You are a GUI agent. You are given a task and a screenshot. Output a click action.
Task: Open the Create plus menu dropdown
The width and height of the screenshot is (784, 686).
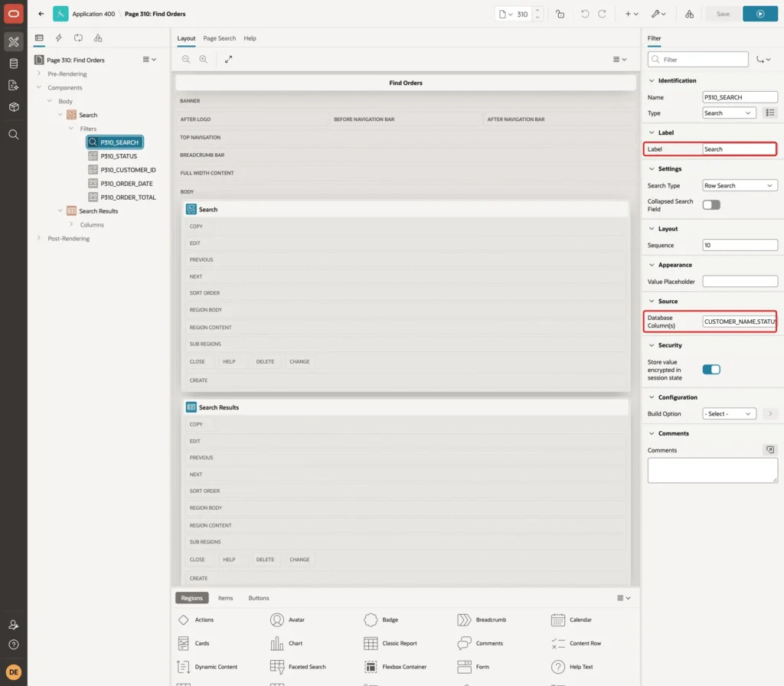point(632,14)
